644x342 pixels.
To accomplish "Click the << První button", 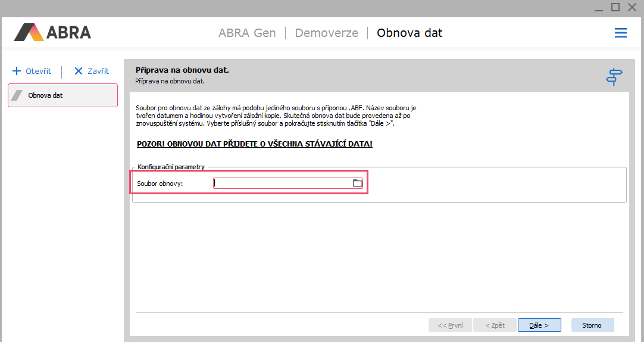I will [x=450, y=325].
